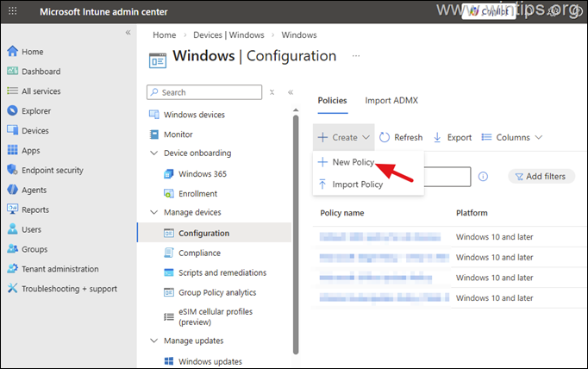Image resolution: width=588 pixels, height=369 pixels.
Task: Open Explorer via its round icon
Action: [x=12, y=110]
